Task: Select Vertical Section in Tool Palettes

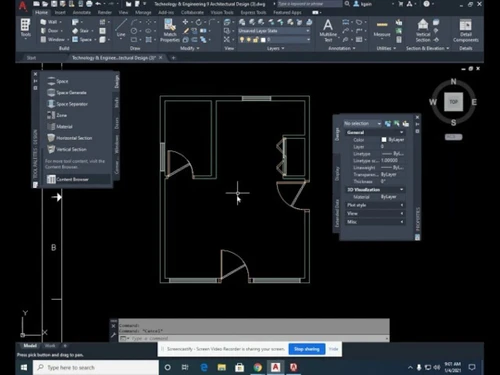Action: [67, 149]
